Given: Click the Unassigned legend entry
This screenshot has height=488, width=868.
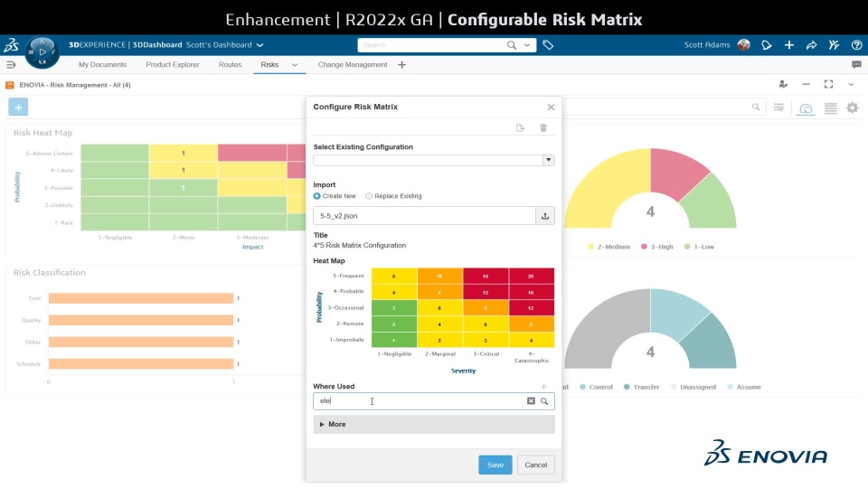Looking at the screenshot, I should click(x=693, y=388).
